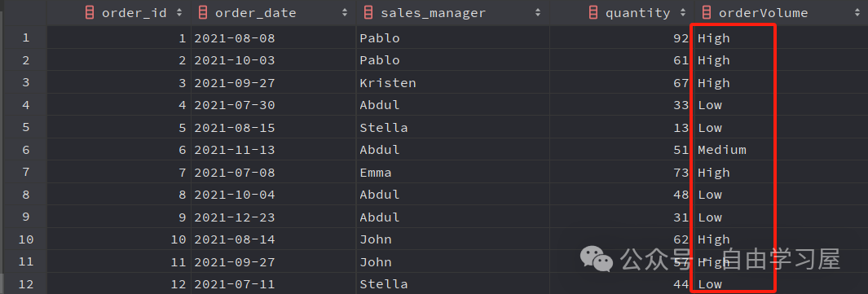Image resolution: width=868 pixels, height=294 pixels.
Task: Select date cell 2021-11-13
Action: tap(274, 150)
